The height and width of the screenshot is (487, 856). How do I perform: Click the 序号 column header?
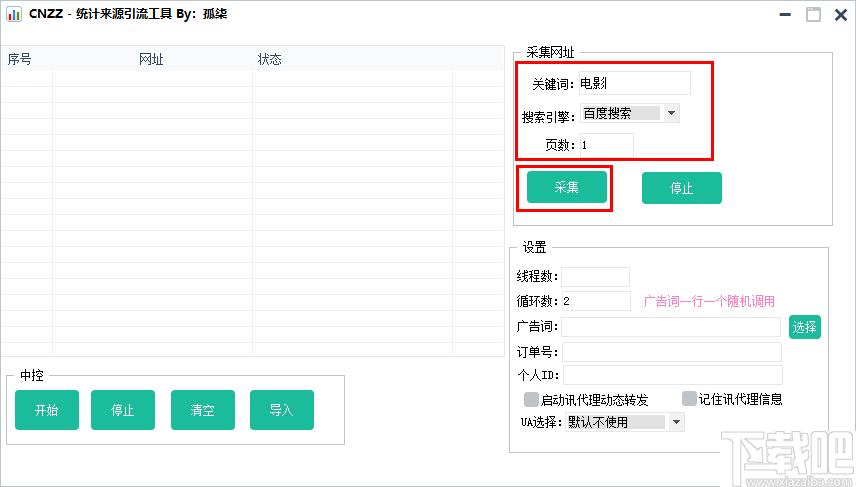coord(20,59)
